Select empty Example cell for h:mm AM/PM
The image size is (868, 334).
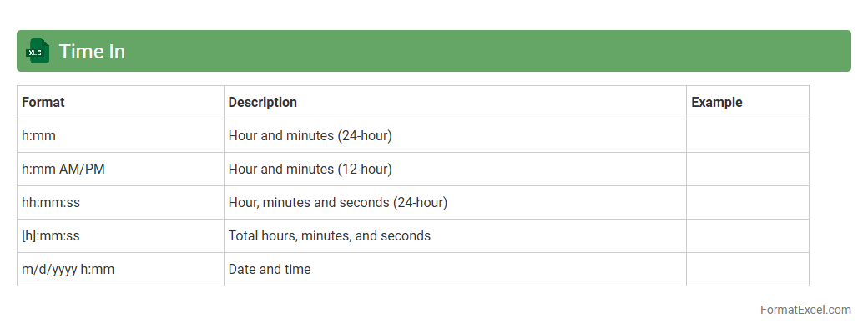747,170
